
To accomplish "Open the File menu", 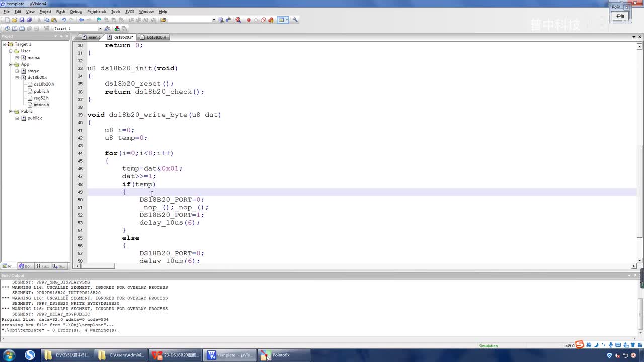I will (x=6, y=11).
